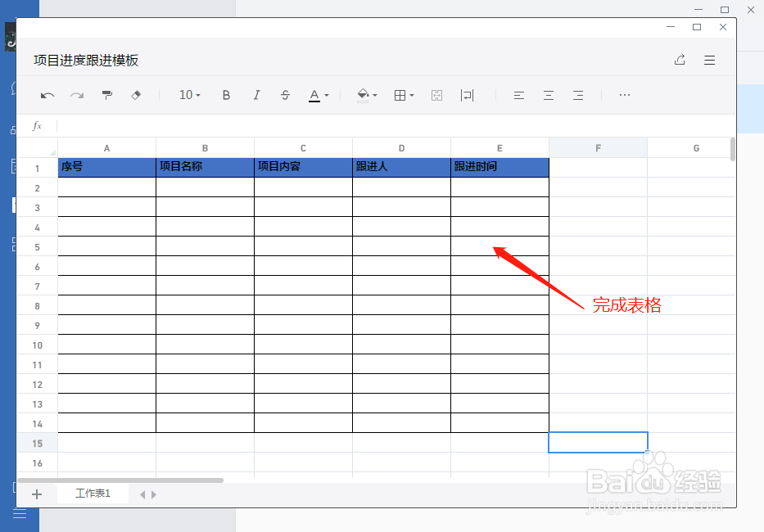Apply the underlined A font color
Viewport: 764px width, 532px height.
[314, 96]
